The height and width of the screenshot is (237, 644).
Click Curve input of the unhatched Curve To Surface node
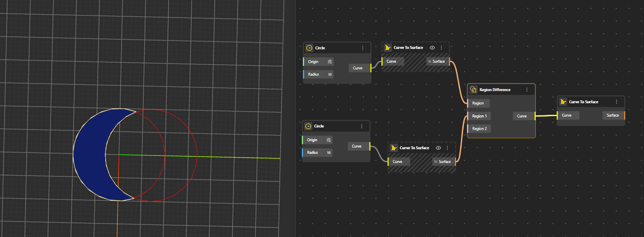(x=568, y=115)
